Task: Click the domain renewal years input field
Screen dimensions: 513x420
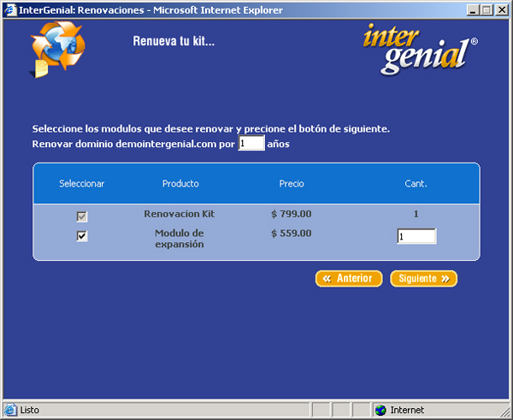Action: (x=251, y=143)
